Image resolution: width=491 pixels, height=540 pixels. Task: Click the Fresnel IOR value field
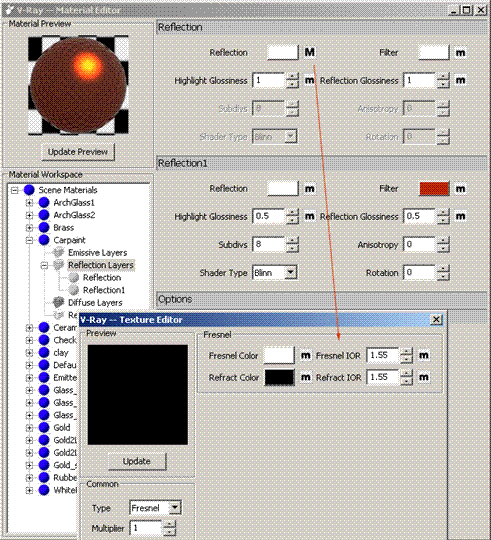click(383, 355)
